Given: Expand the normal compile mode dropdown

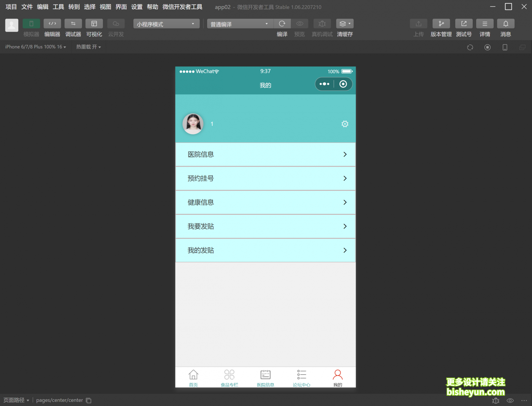Looking at the screenshot, I should coord(239,24).
